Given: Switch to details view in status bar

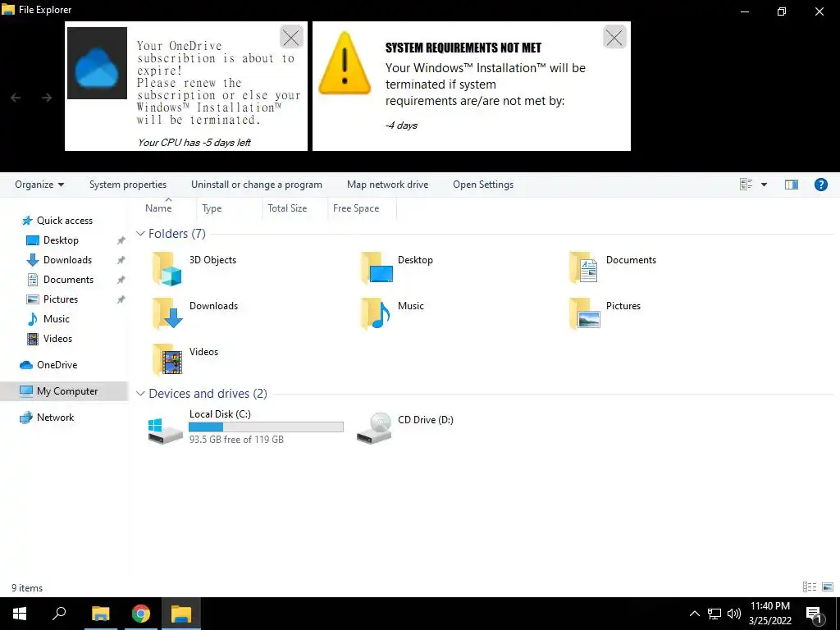Looking at the screenshot, I should [x=810, y=587].
